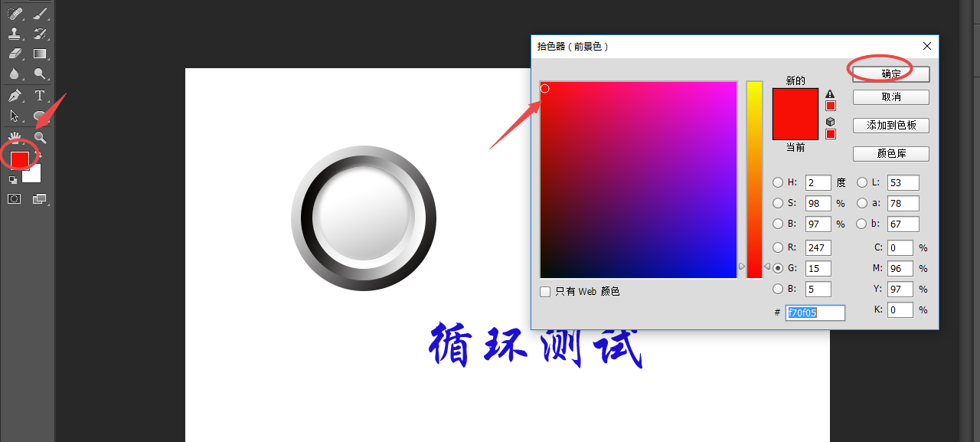This screenshot has width=980, height=442.
Task: Click the vertical hue slider bar
Action: [755, 179]
